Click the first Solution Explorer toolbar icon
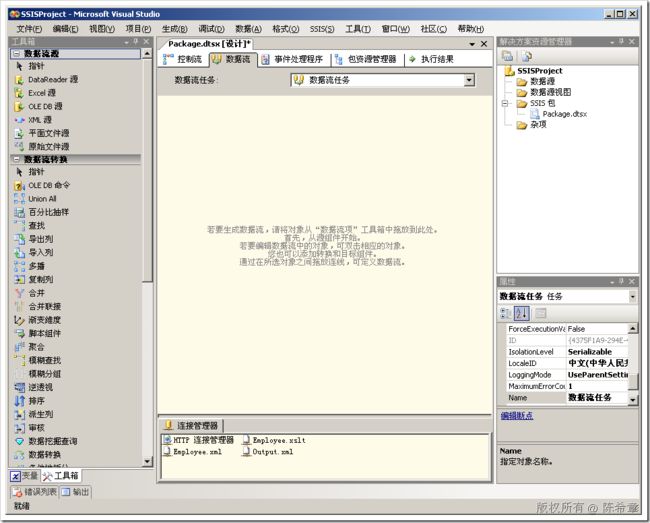 point(507,56)
